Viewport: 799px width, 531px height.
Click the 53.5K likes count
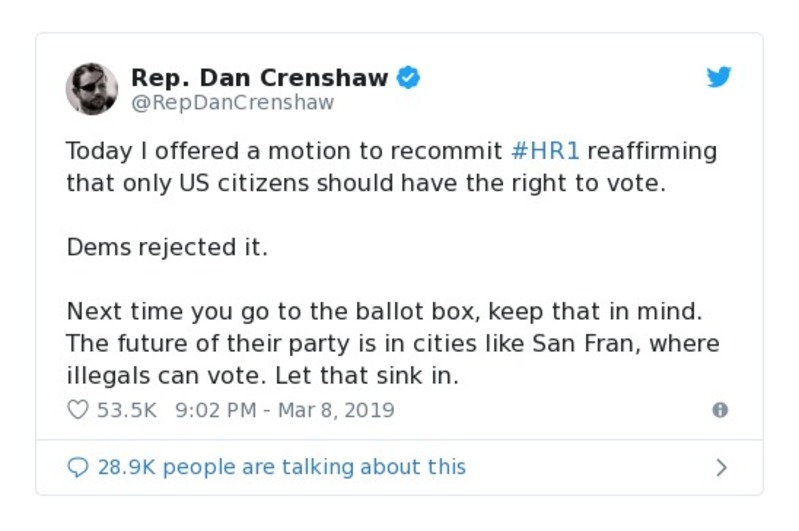[126, 410]
